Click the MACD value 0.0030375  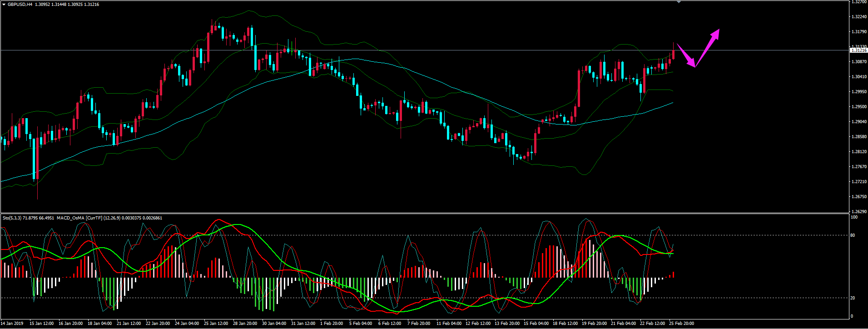pos(131,218)
